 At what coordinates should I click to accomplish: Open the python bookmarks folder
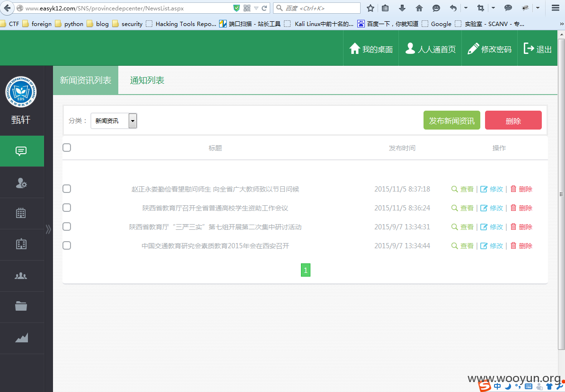point(69,24)
